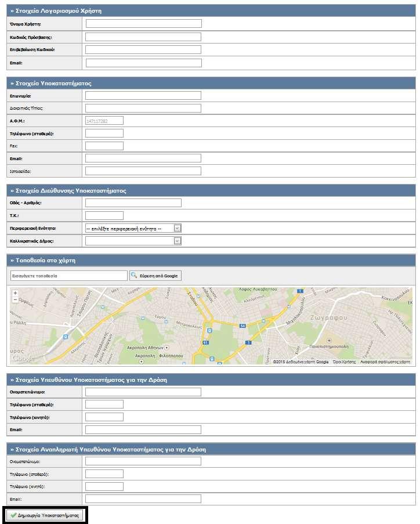This screenshot has width=420, height=524.
Task: Focus the Όνομα Χρήστη field
Action: tap(144, 23)
